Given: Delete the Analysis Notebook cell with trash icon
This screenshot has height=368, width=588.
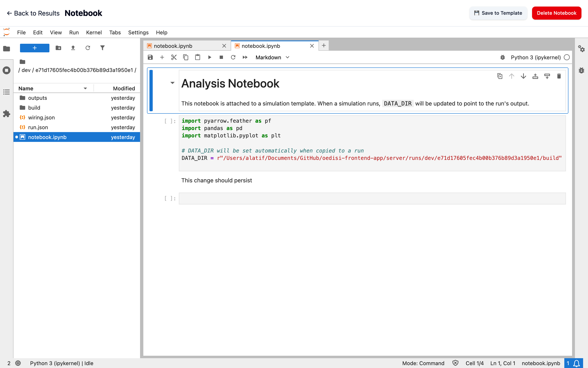Looking at the screenshot, I should [559, 76].
